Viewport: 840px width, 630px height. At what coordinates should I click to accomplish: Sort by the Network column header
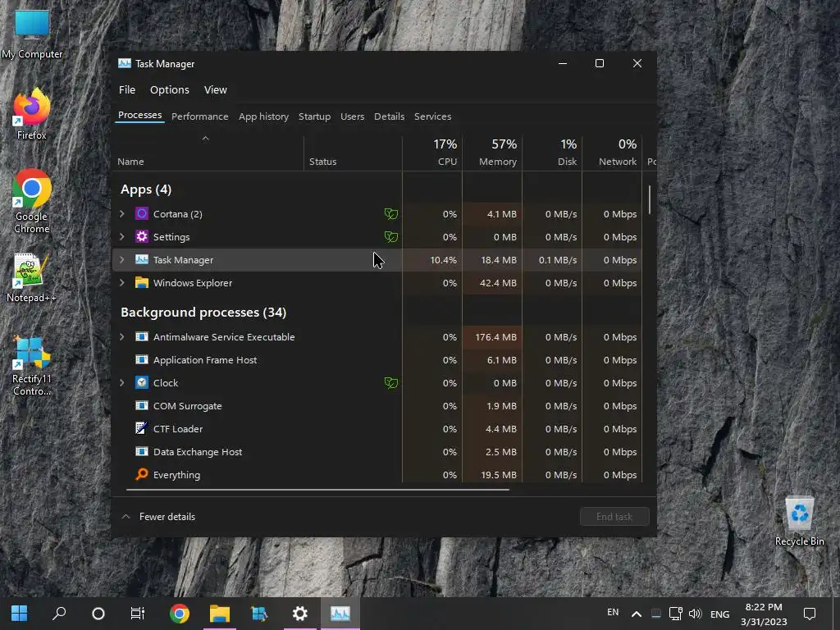(x=612, y=153)
